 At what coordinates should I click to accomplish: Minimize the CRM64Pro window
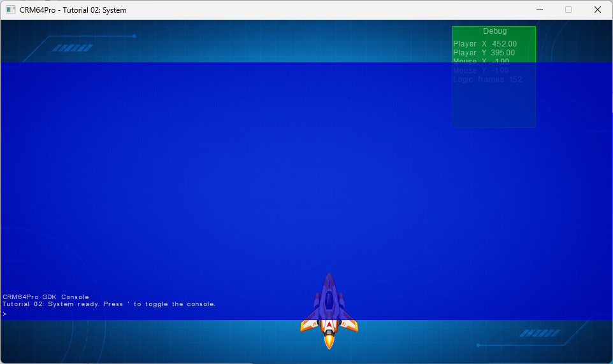540,10
